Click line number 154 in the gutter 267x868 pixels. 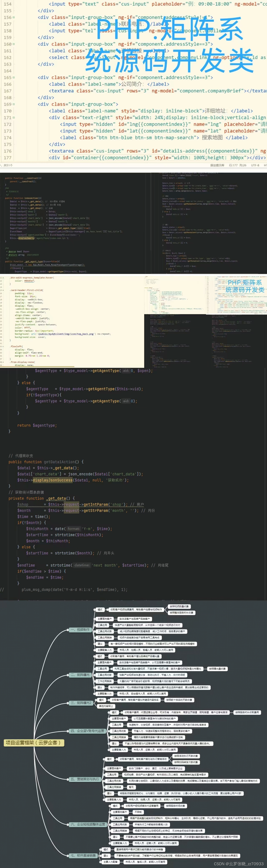(x=8, y=4)
